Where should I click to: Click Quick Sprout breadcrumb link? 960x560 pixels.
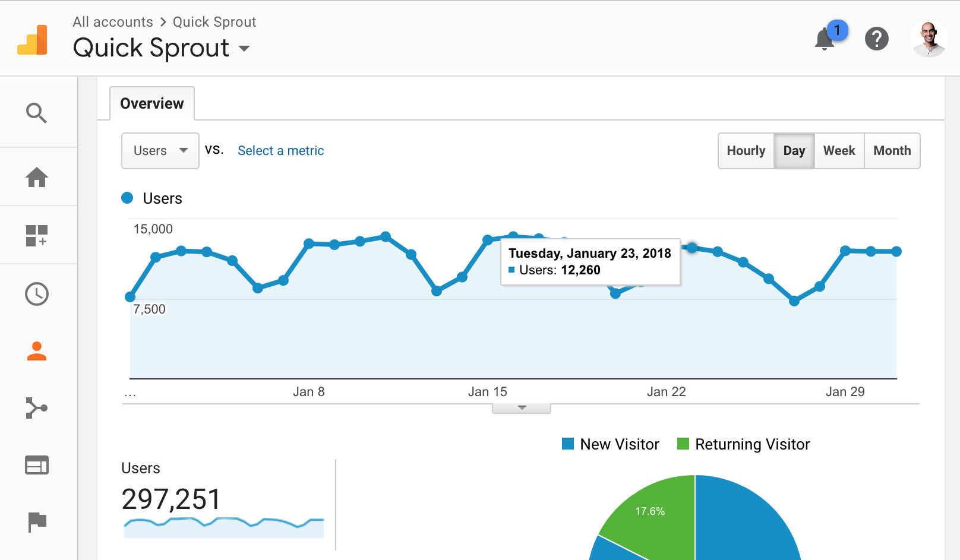click(214, 22)
